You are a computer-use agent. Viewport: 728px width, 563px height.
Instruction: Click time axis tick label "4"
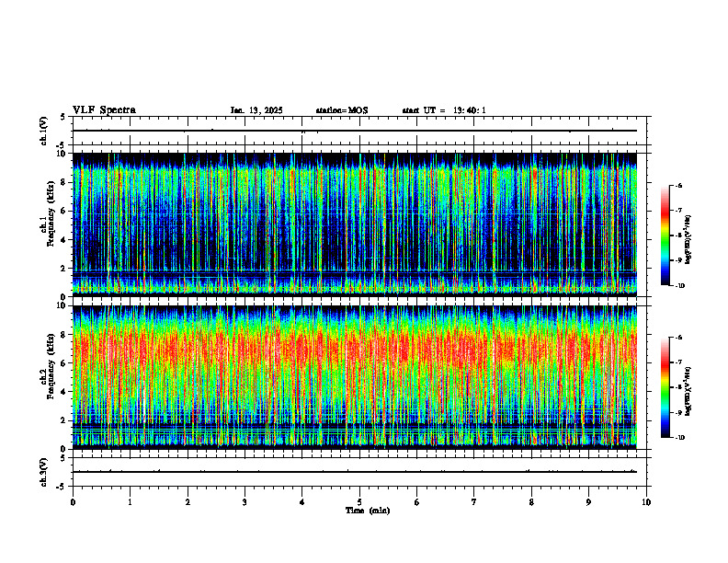tap(302, 502)
